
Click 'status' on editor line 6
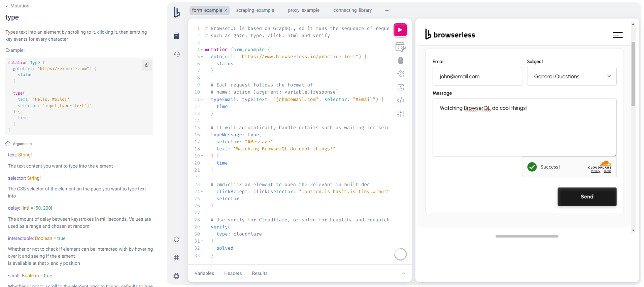(225, 64)
